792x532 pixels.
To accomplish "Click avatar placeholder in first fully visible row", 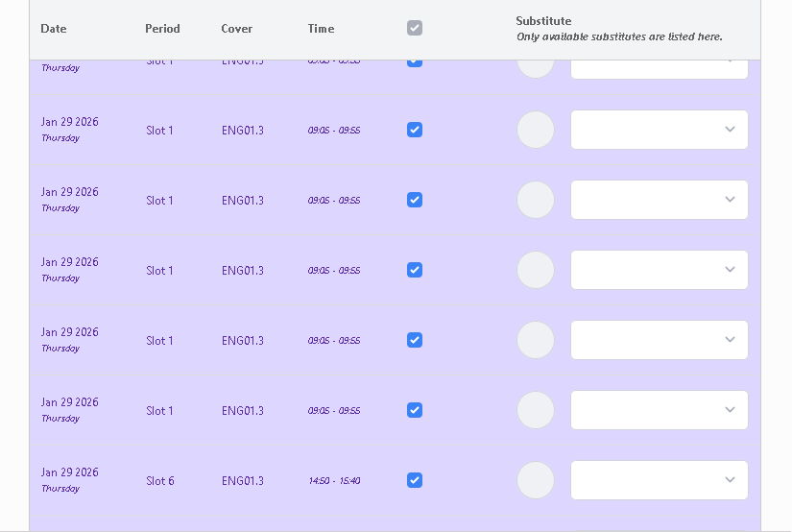I will coord(536,130).
